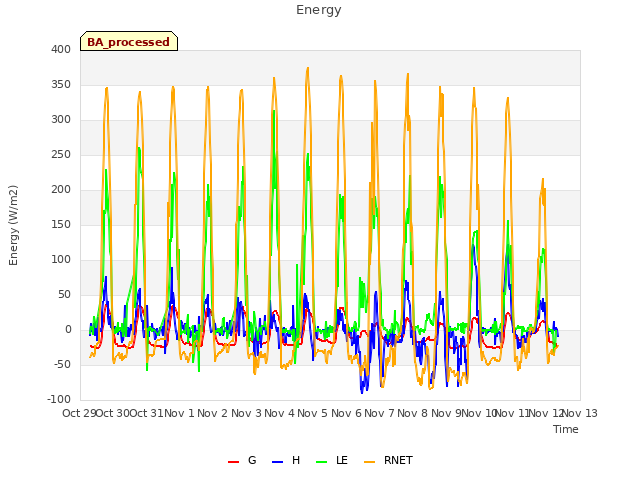The width and height of the screenshot is (640, 480).
Task: Click the red G legend color marker
Action: 233,462
